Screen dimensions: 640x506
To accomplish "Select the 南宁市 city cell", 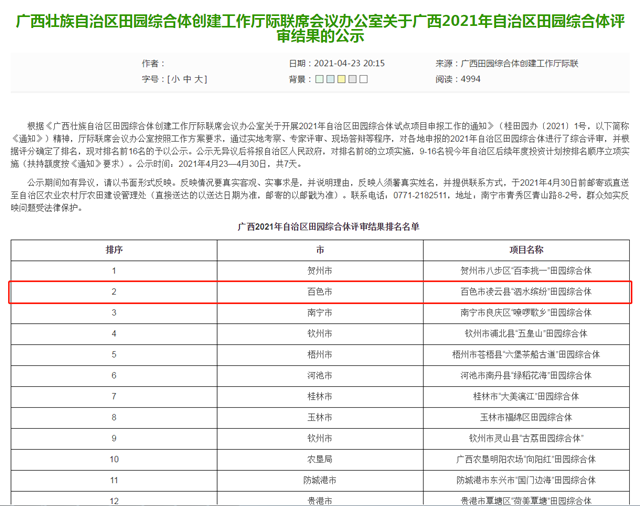I will tap(320, 313).
